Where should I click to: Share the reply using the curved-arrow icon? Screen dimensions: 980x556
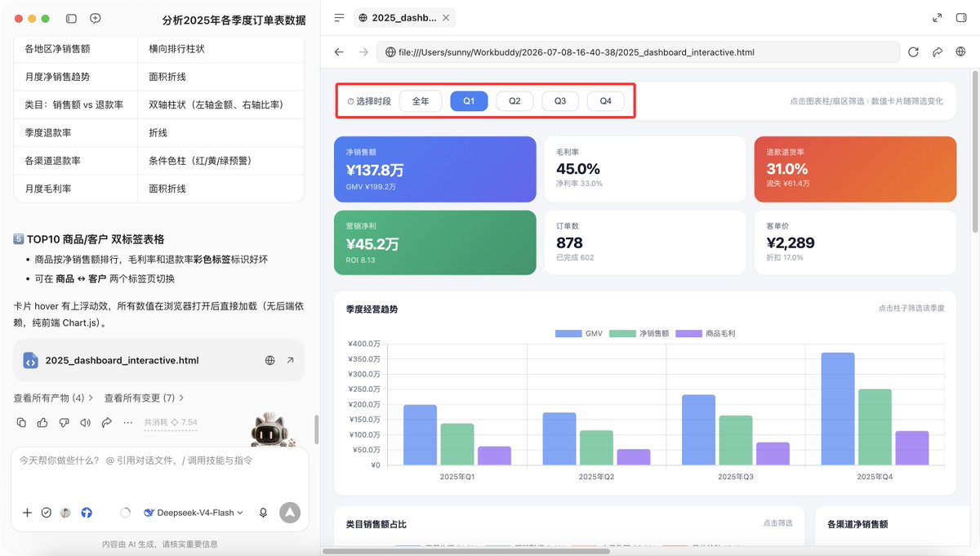[x=106, y=422]
